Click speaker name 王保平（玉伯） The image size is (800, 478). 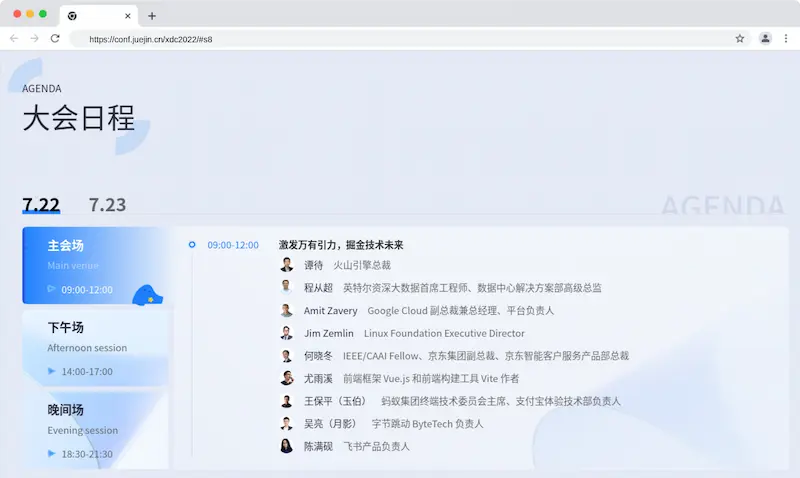point(337,401)
